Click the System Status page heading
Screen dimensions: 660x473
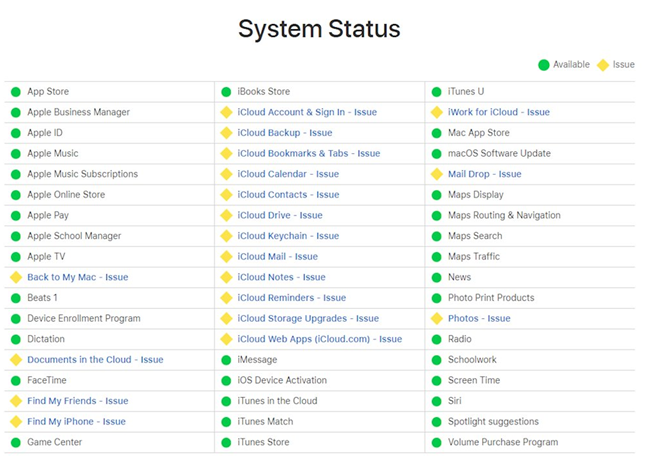click(319, 29)
